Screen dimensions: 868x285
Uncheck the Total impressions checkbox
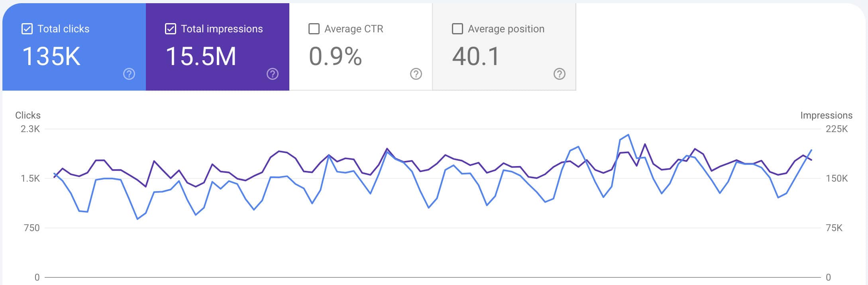pos(171,28)
